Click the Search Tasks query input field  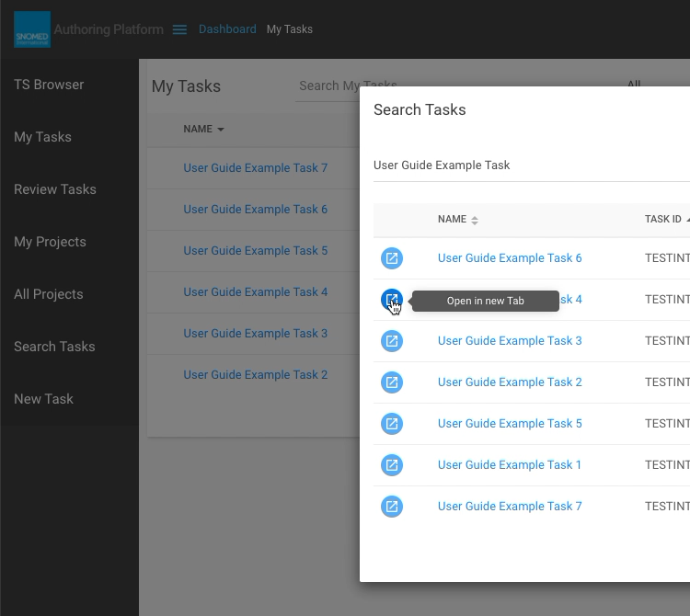[x=532, y=165]
